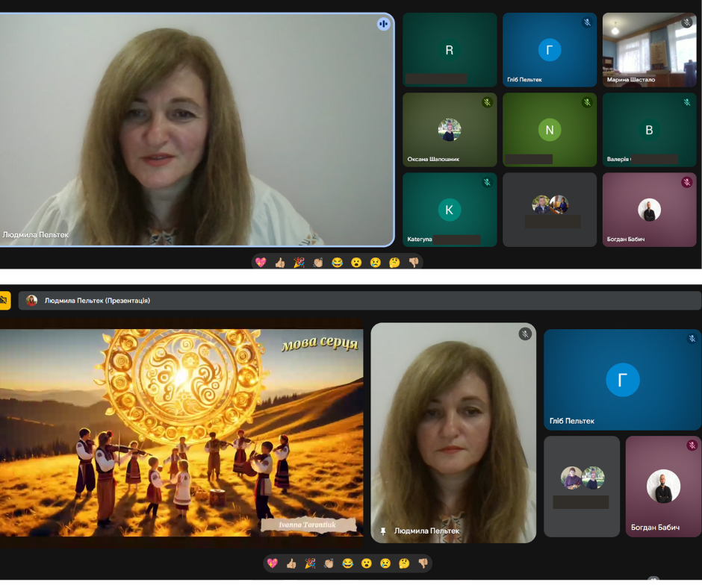Click the speaking indicator on large speaker video
This screenshot has height=588, width=702.
[x=383, y=24]
